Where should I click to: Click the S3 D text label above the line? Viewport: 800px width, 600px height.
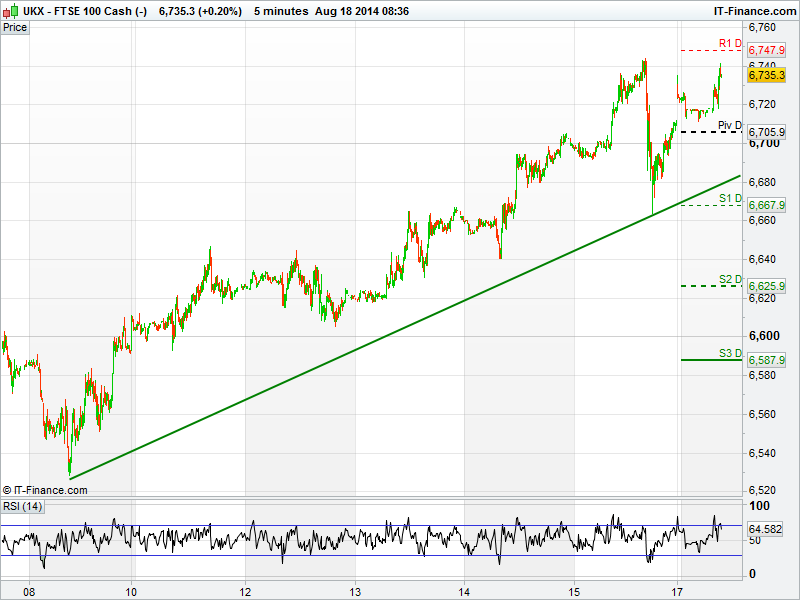click(x=730, y=353)
